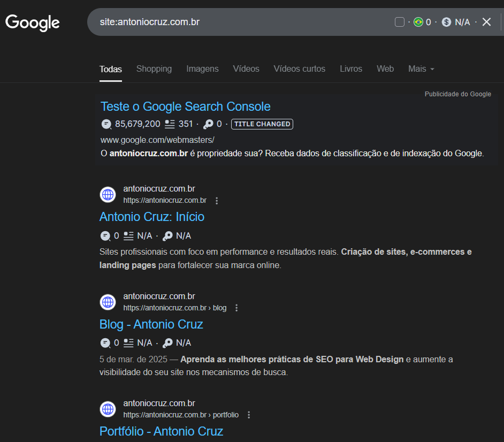Screen dimensions: 504x442
Task: Open the Blog - Antonio Cruz result
Action: (x=151, y=324)
